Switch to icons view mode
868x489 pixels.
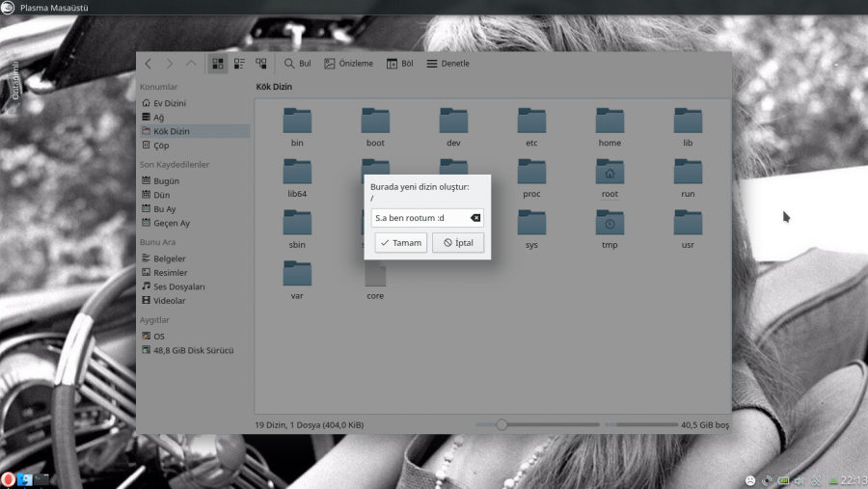coord(218,64)
